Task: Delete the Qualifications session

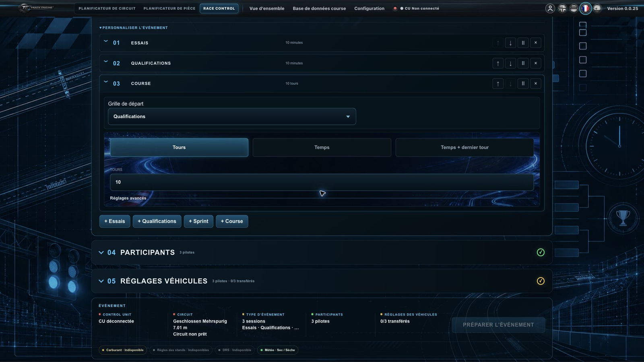Action: tap(535, 63)
